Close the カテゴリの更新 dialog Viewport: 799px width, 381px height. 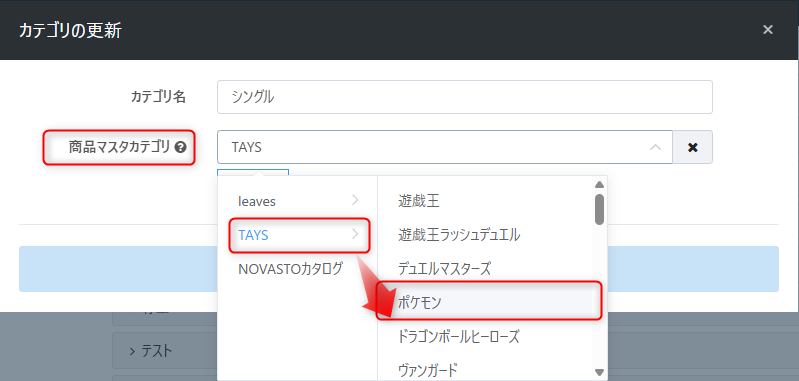pyautogui.click(x=767, y=30)
